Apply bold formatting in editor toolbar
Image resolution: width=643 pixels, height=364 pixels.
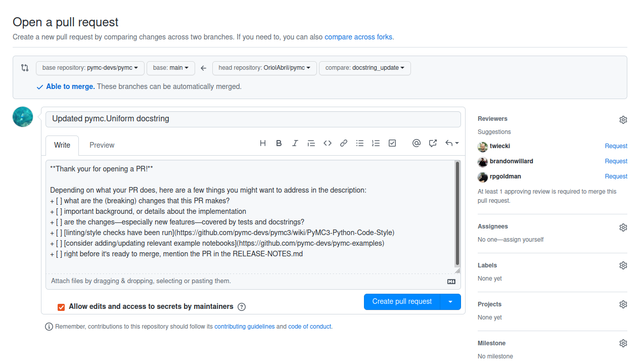[x=279, y=144]
